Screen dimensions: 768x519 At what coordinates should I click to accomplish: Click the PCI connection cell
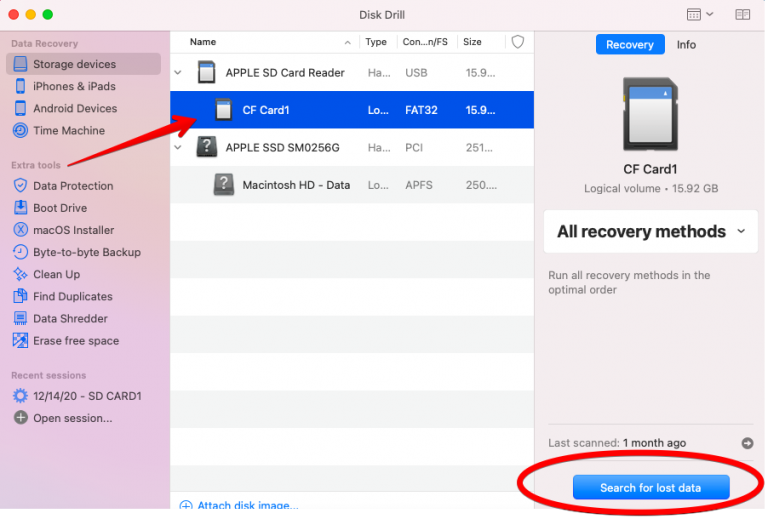click(414, 147)
